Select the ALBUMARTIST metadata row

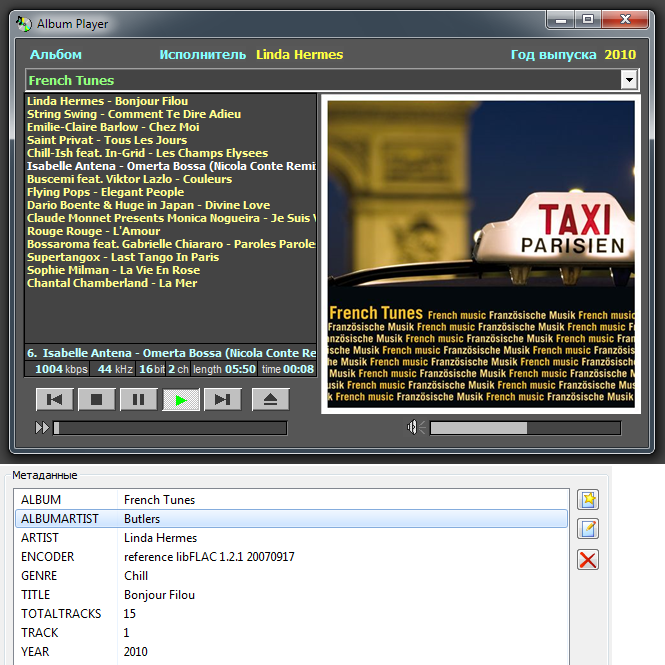pyautogui.click(x=290, y=519)
